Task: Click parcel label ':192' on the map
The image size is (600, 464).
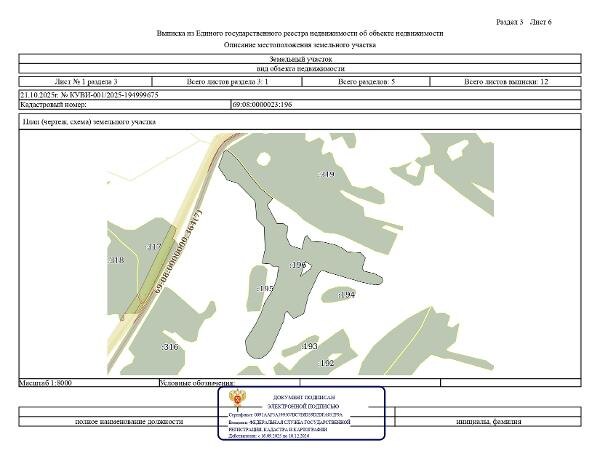Action: (326, 363)
